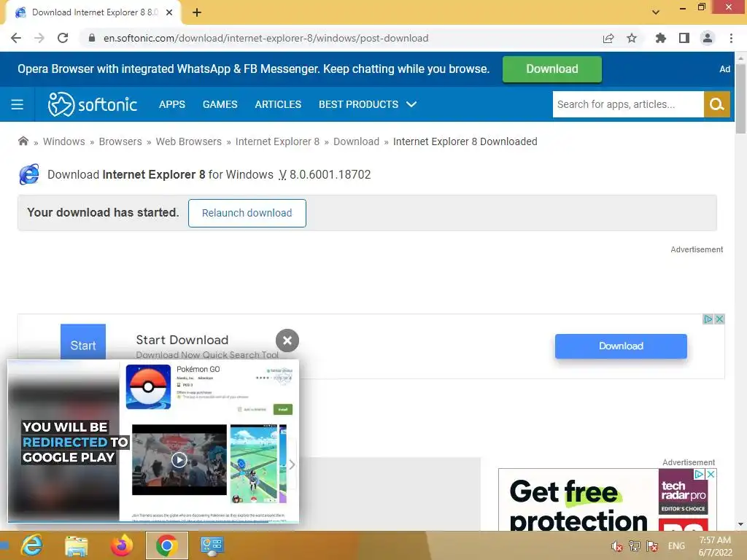Open the ARTICLES menu

(278, 104)
